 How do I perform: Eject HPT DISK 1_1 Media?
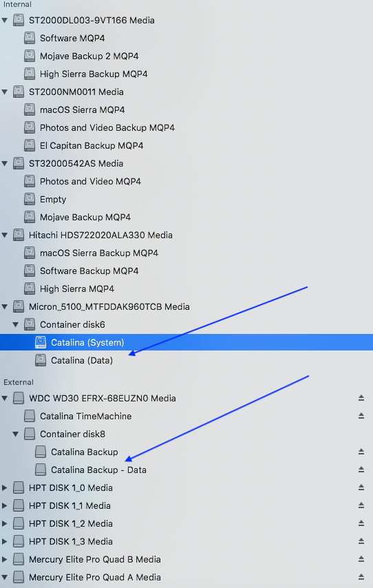click(x=361, y=505)
